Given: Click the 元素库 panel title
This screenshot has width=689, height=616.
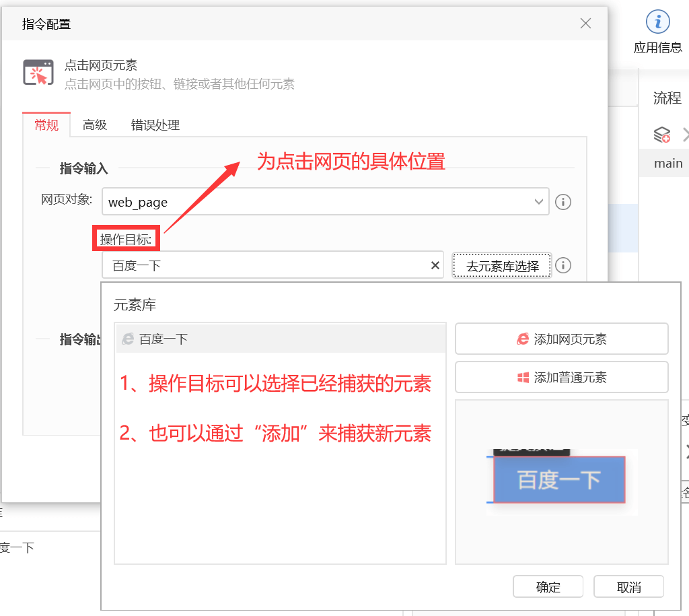Looking at the screenshot, I should click(135, 305).
